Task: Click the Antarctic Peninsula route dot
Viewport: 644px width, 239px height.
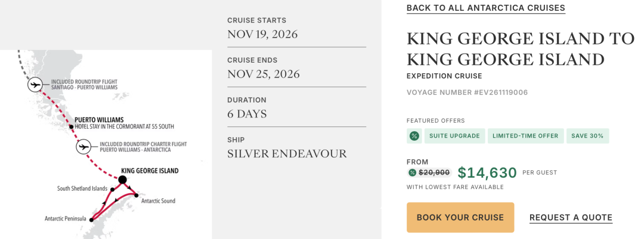Action: point(91,220)
